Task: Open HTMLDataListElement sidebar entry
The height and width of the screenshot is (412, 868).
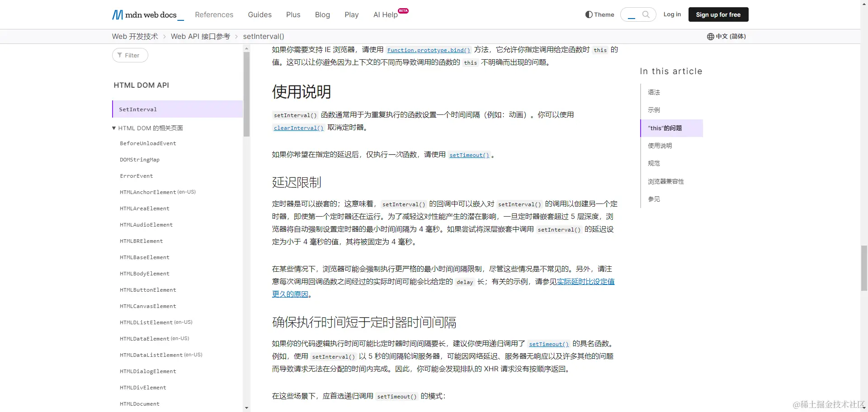Action: 151,355
